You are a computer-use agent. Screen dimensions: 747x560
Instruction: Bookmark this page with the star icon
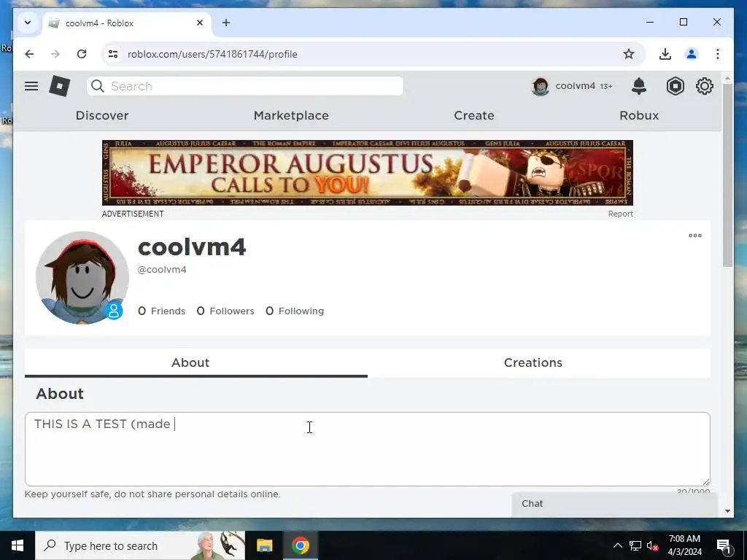(628, 54)
